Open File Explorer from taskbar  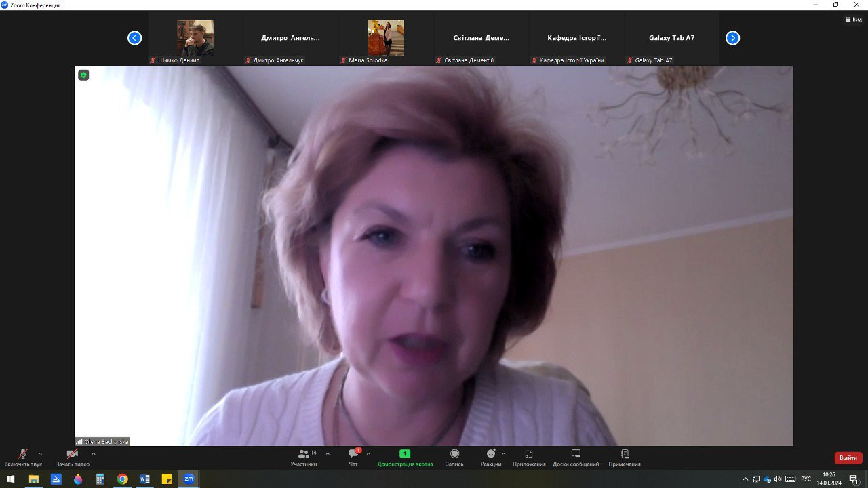click(33, 479)
